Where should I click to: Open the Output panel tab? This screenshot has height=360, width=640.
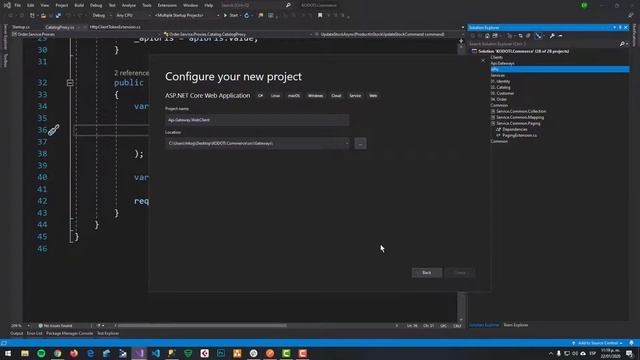(x=17, y=333)
